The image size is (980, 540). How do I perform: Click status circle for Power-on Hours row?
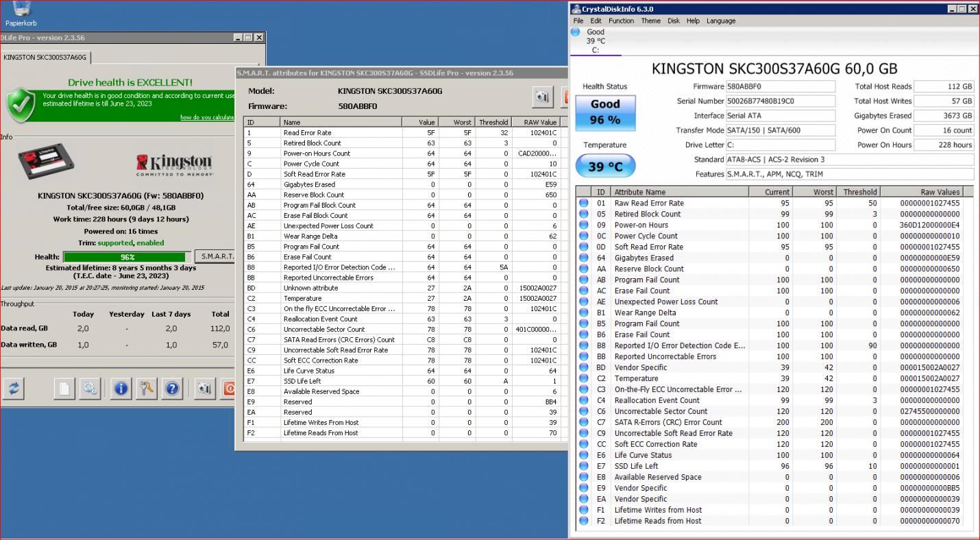tap(584, 225)
